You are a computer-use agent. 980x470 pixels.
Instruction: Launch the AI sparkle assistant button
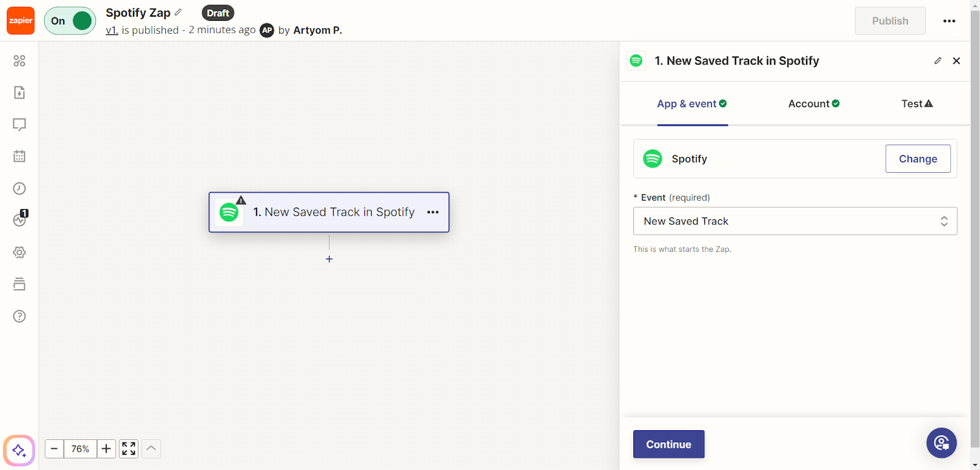tap(19, 450)
